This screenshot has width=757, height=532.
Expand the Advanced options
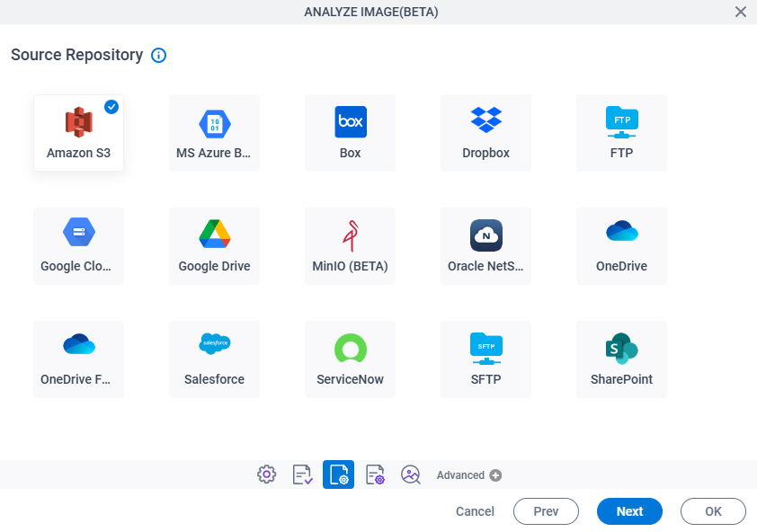coord(468,475)
